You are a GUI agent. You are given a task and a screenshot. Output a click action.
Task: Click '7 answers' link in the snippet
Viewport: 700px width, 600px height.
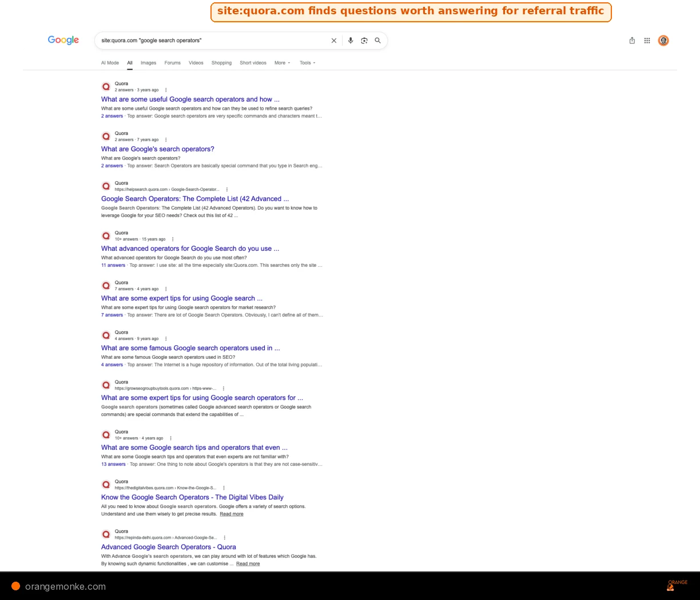pos(112,315)
